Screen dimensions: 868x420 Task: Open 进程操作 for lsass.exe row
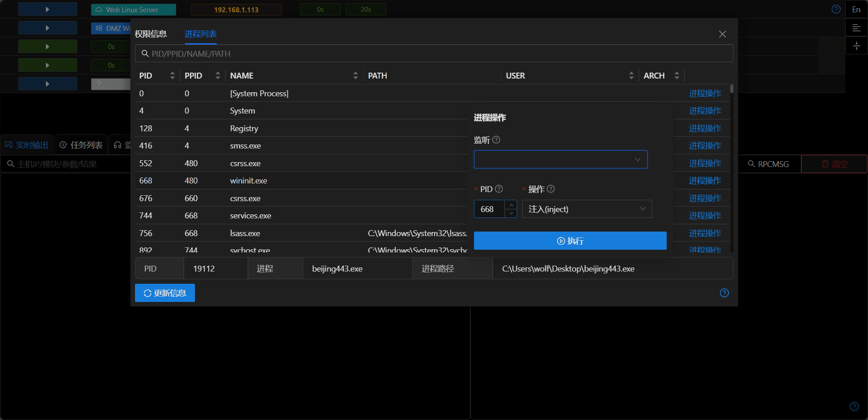pyautogui.click(x=705, y=233)
